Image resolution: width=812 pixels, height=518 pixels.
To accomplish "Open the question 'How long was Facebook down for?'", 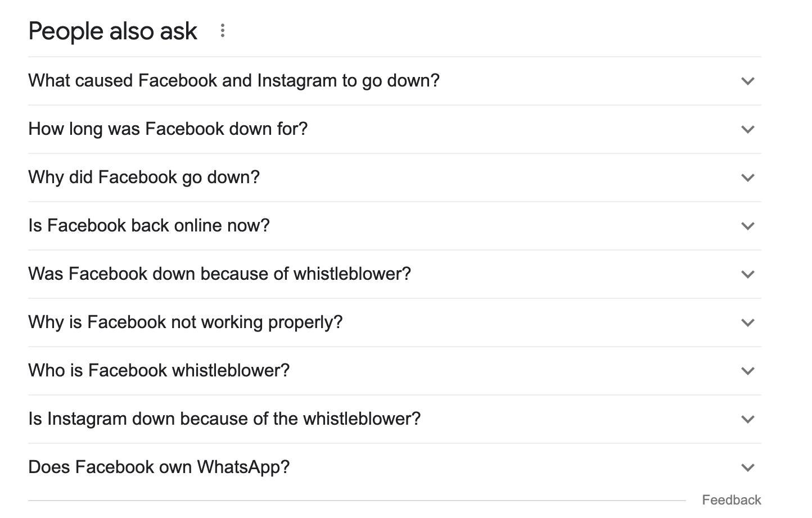I will click(168, 129).
